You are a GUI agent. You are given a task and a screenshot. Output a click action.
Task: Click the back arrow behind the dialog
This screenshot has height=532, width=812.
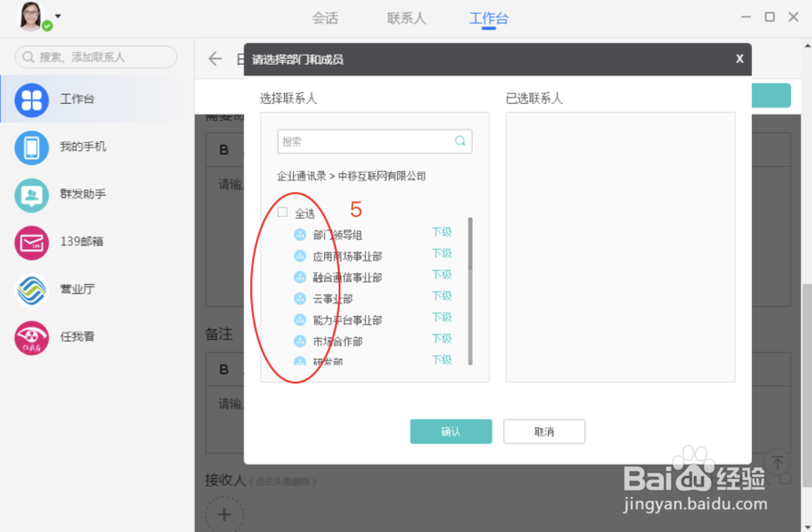(214, 58)
